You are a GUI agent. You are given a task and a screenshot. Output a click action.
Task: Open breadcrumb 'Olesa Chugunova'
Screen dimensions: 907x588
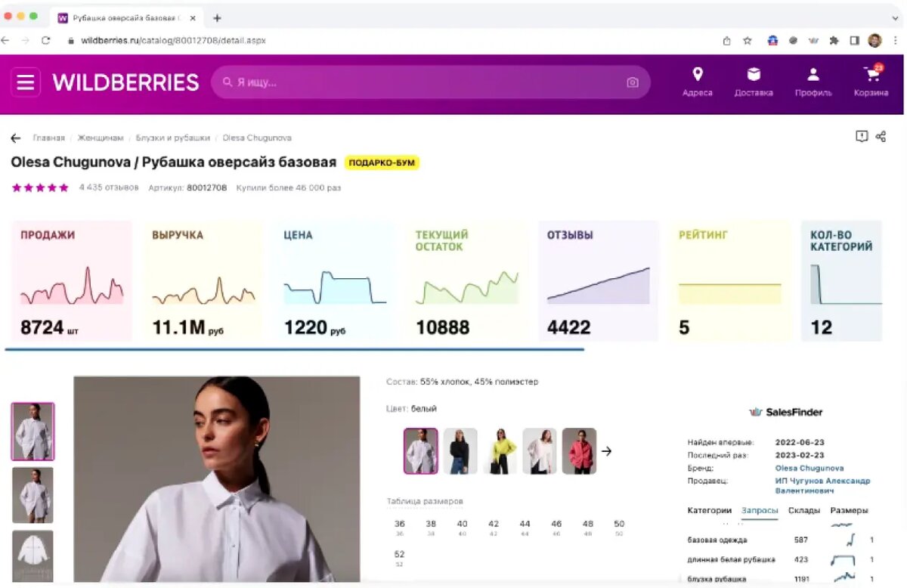[x=257, y=138]
